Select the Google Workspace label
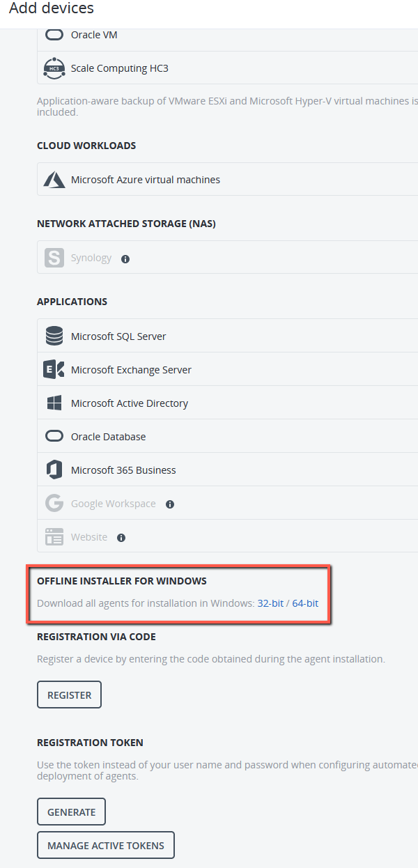Viewport: 418px width, 868px height. point(114,504)
